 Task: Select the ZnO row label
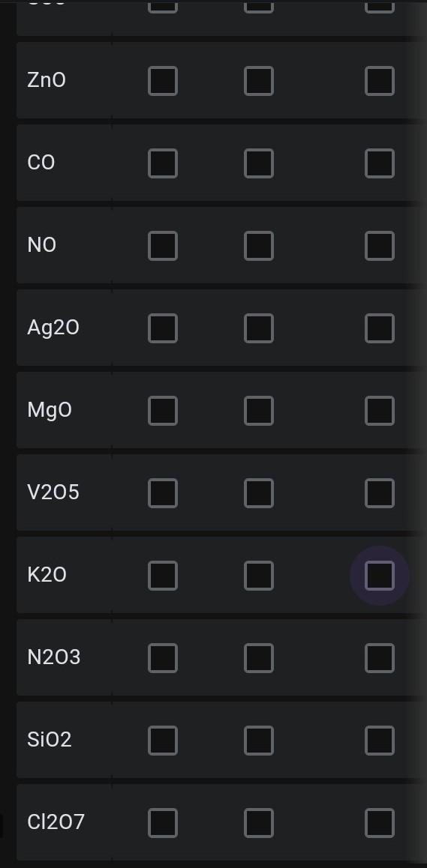(x=47, y=80)
